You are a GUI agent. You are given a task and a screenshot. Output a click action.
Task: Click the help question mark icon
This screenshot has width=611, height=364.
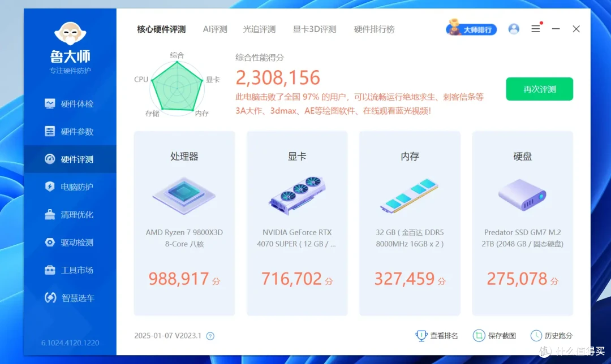pos(210,336)
